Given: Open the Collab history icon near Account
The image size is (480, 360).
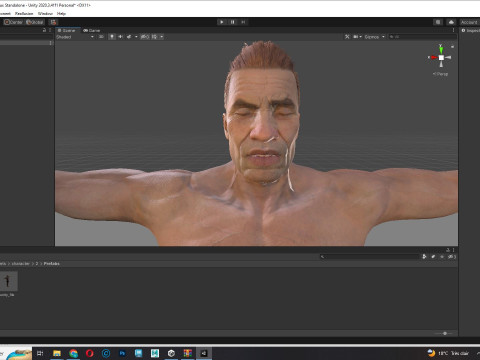Looking at the screenshot, I should [x=438, y=22].
